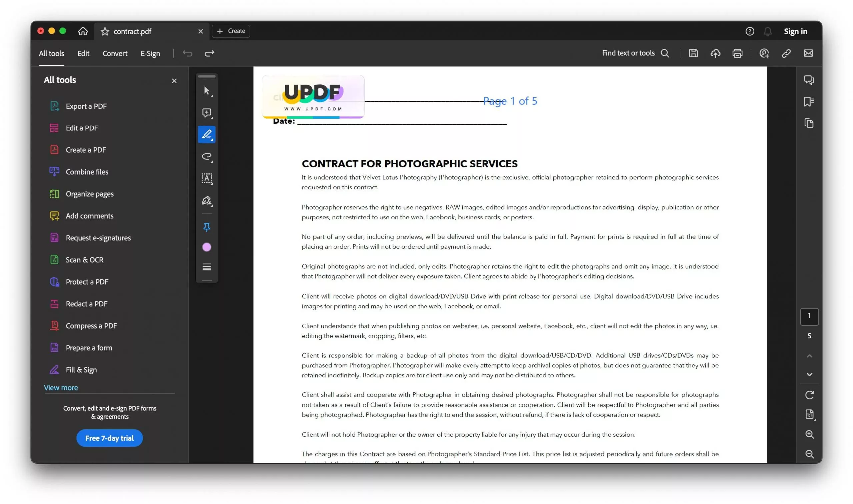This screenshot has width=853, height=504.
Task: Open the Add sticky note comment tool
Action: coord(207,113)
